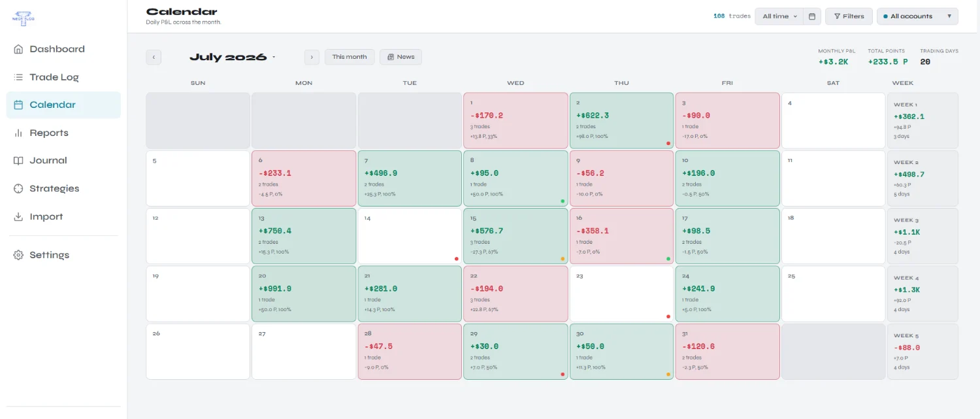Open the Filters button
The height and width of the screenshot is (419, 980).
(x=849, y=16)
